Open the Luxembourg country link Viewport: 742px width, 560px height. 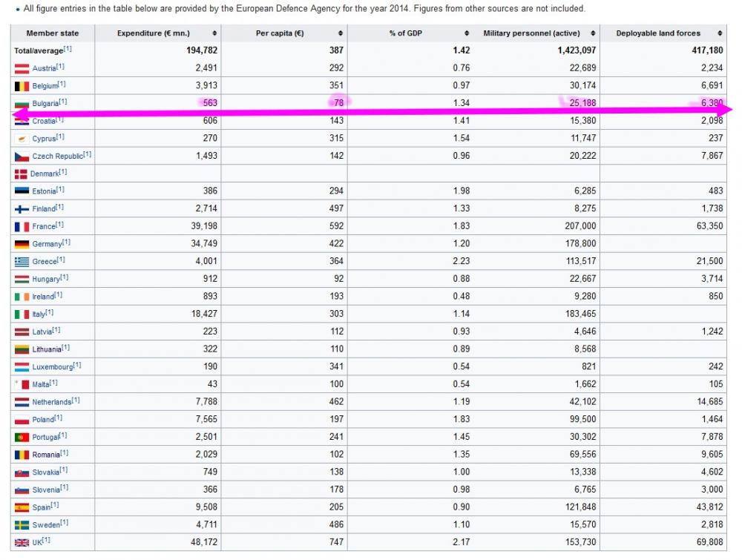[x=53, y=367]
